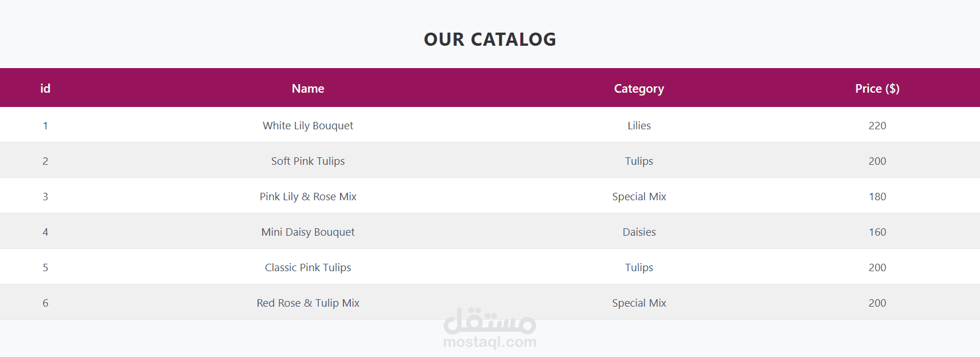Click the price 180 cell
Viewport: 980px width, 357px height.
877,196
